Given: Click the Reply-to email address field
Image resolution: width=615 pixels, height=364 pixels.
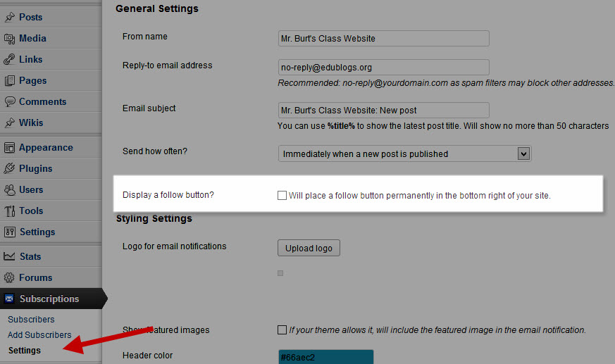Looking at the screenshot, I should (x=383, y=67).
